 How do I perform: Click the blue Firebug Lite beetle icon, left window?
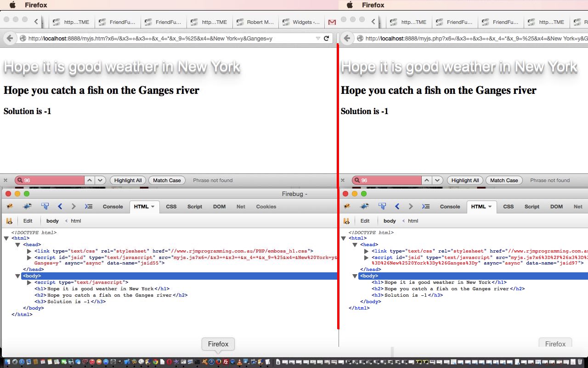[x=27, y=207]
